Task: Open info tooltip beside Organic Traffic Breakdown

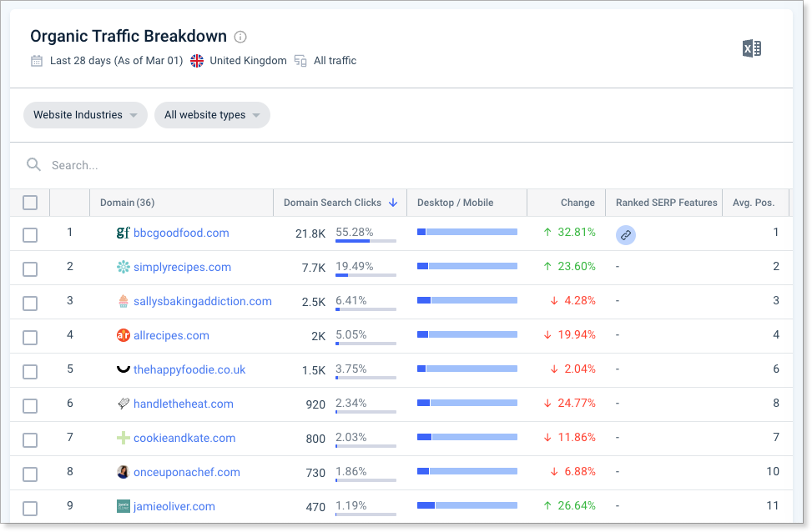Action: coord(240,37)
